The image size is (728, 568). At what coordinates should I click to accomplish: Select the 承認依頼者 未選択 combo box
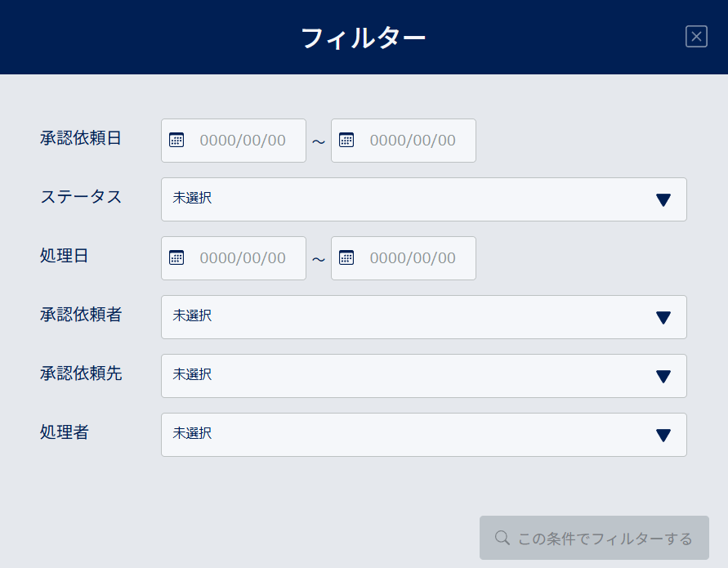click(423, 317)
